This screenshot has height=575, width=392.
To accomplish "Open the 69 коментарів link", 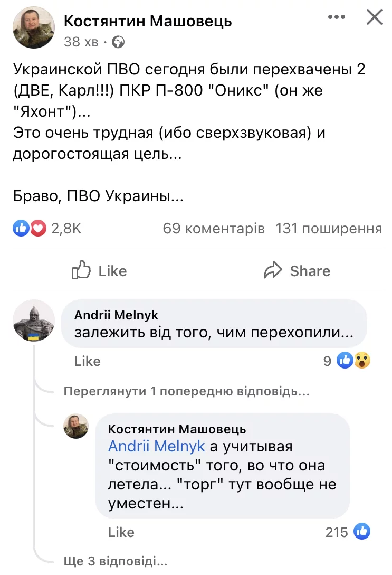I will pos(214,229).
